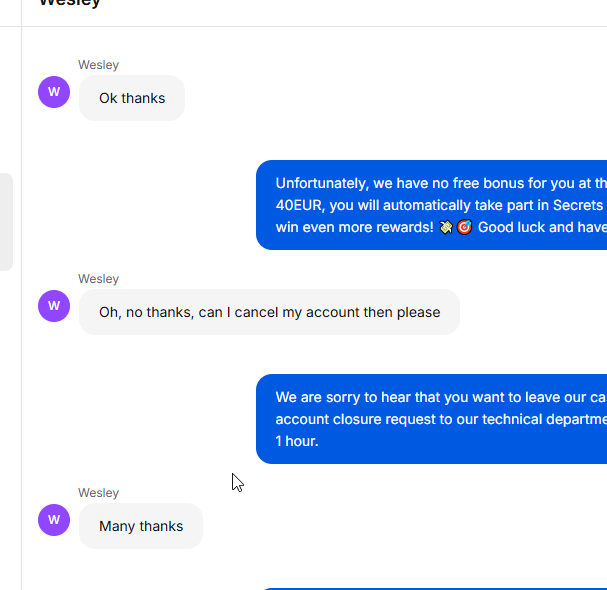Click the Wesley name label above "Many thanks"
Viewport: 607px width, 590px height.
tap(98, 493)
